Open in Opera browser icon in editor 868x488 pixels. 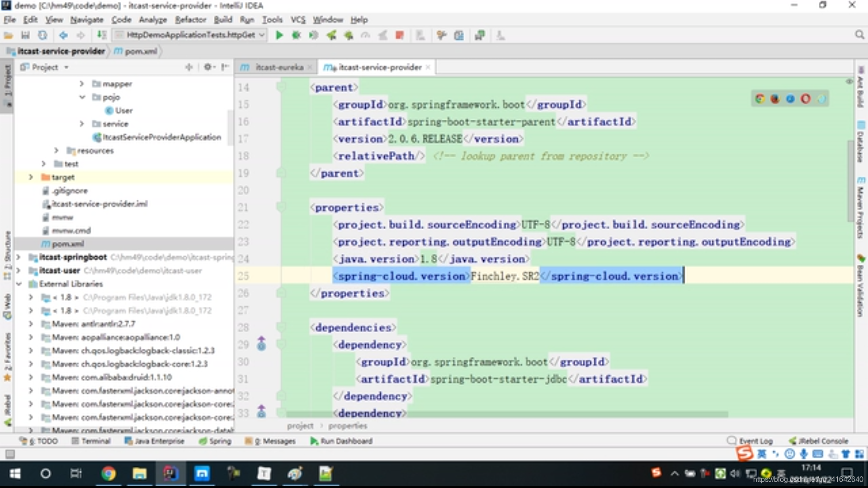806,99
